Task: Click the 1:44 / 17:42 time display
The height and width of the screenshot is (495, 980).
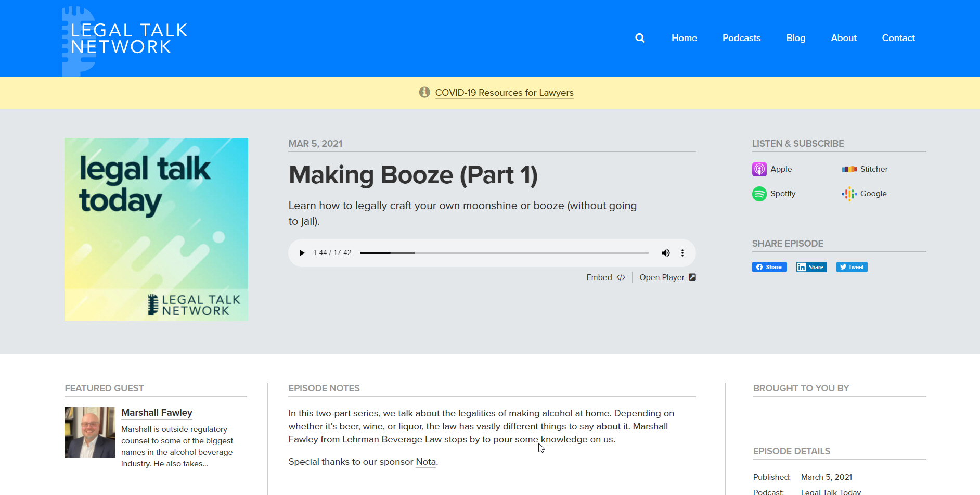Action: point(332,253)
